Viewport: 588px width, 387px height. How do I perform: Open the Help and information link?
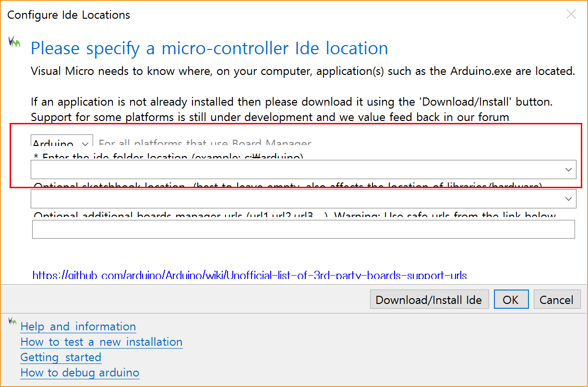pos(78,327)
